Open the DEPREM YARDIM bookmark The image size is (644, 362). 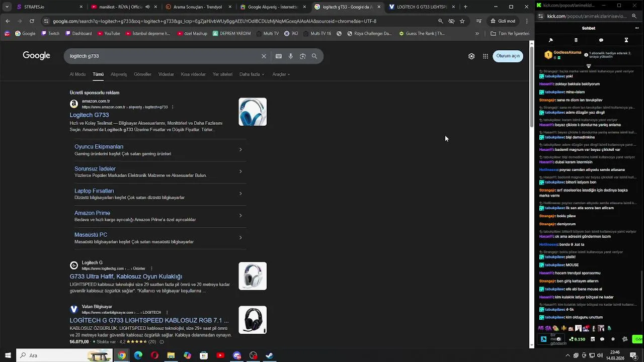tap(231, 34)
